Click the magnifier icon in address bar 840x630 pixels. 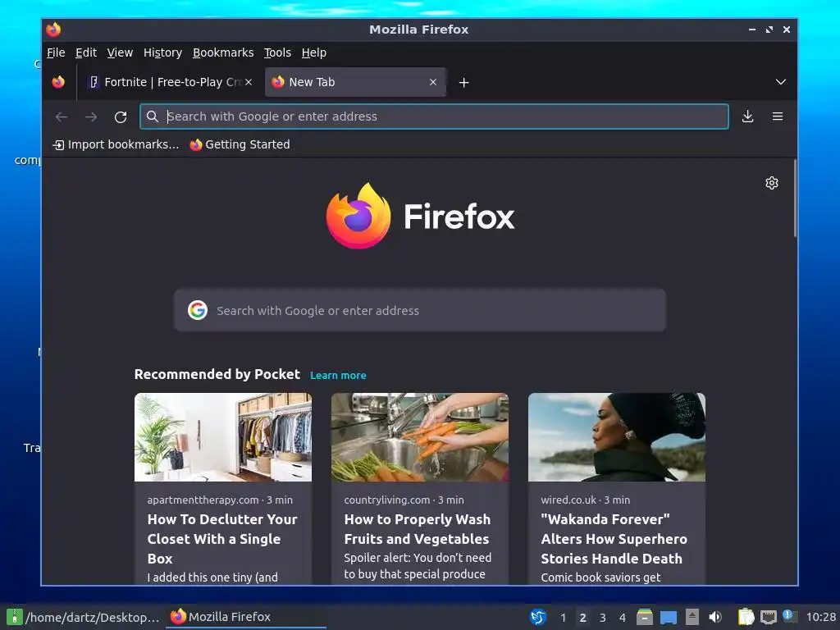pos(152,116)
